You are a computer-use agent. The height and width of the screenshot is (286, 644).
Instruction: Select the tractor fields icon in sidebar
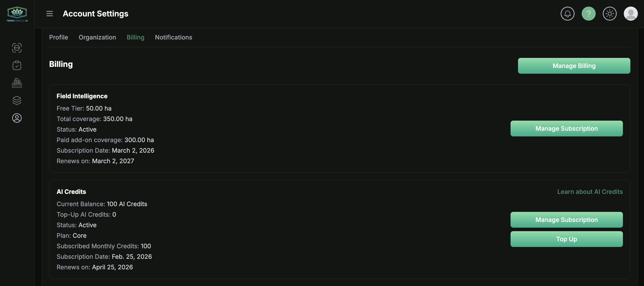click(x=17, y=83)
